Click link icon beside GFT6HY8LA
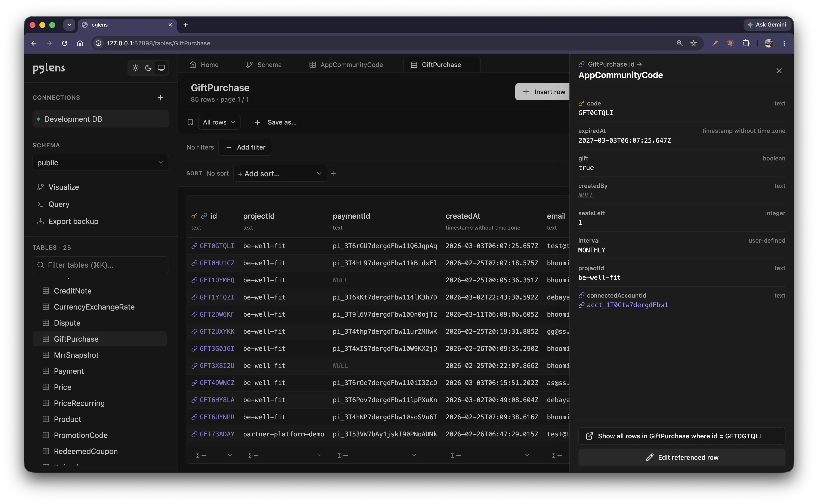 click(194, 400)
